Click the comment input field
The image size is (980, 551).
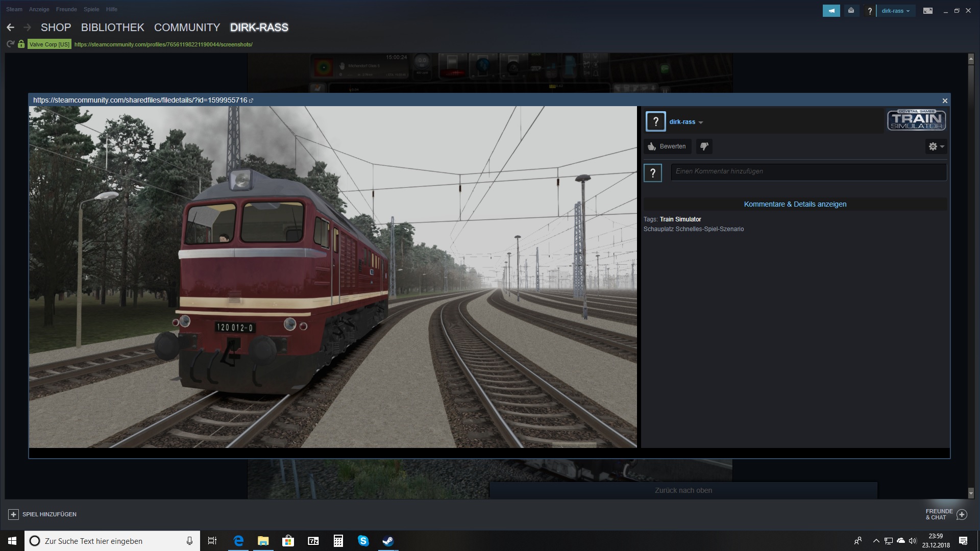click(808, 171)
